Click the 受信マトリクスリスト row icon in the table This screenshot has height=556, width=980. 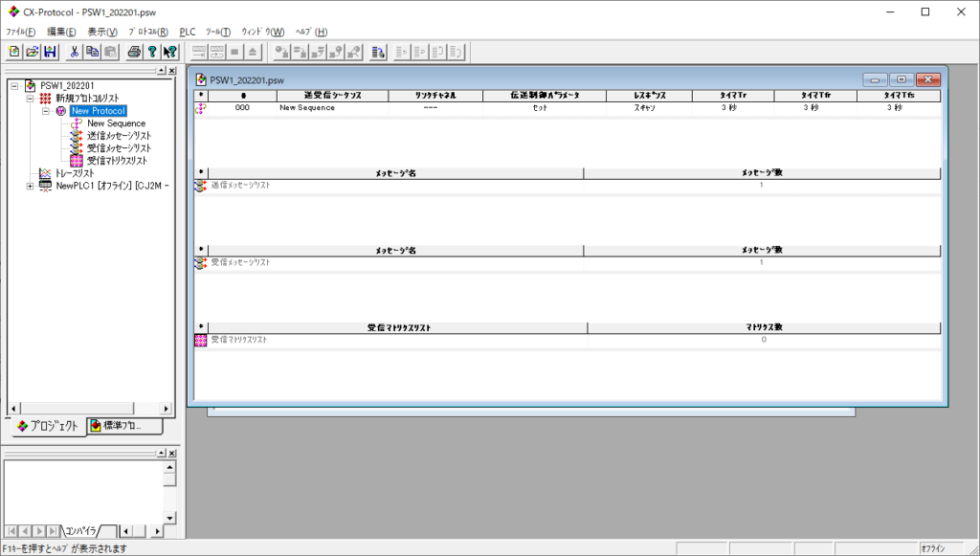201,340
